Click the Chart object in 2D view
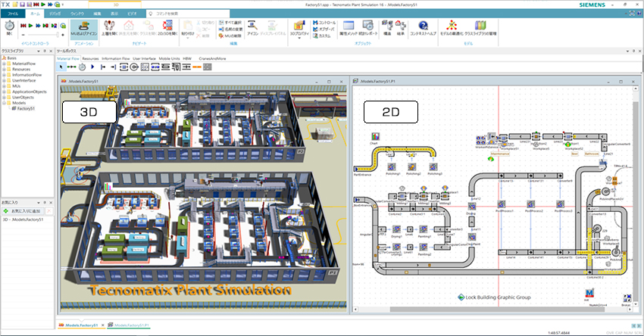Screen dimensions: 644x336 tap(375, 137)
